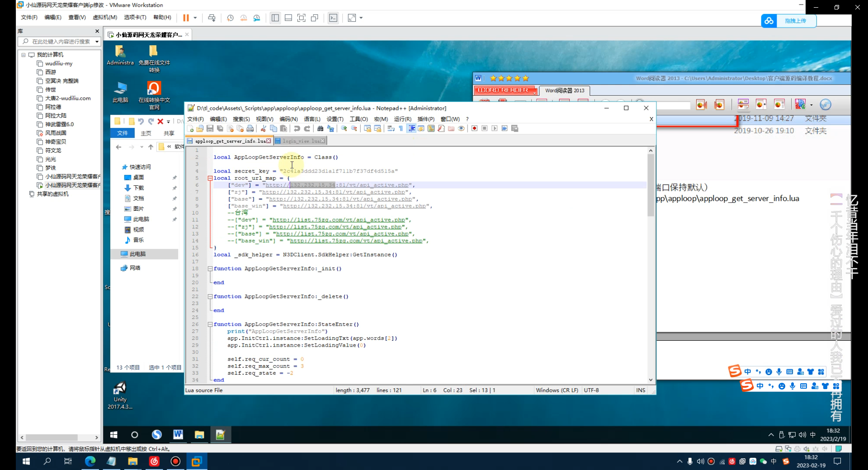Screen dimensions: 868x470
Task: Switch to the login_view.lua tab
Action: tap(300, 141)
